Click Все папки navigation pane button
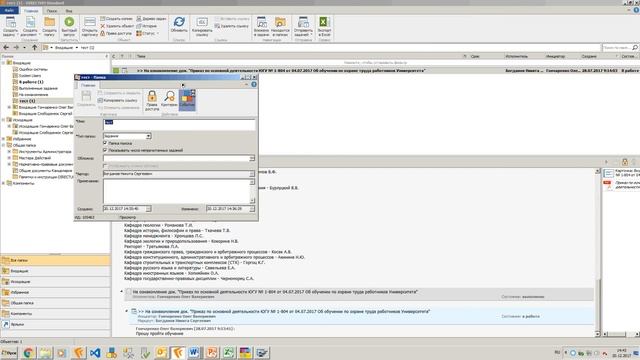The width and height of the screenshot is (640, 360). coord(55,260)
